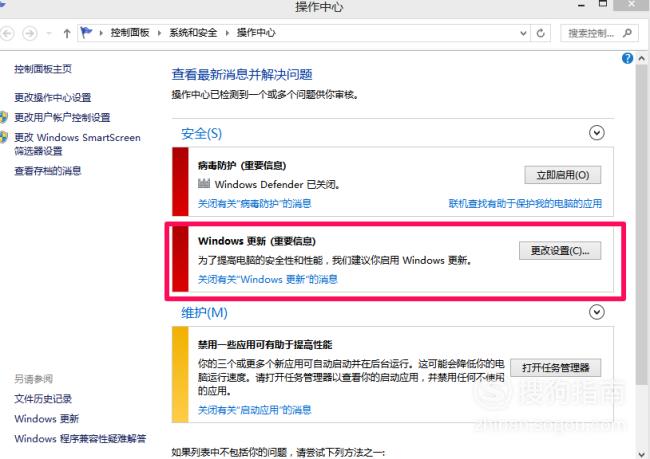
Task: Click the Windows 更新 (重要信息) title
Action: (257, 241)
